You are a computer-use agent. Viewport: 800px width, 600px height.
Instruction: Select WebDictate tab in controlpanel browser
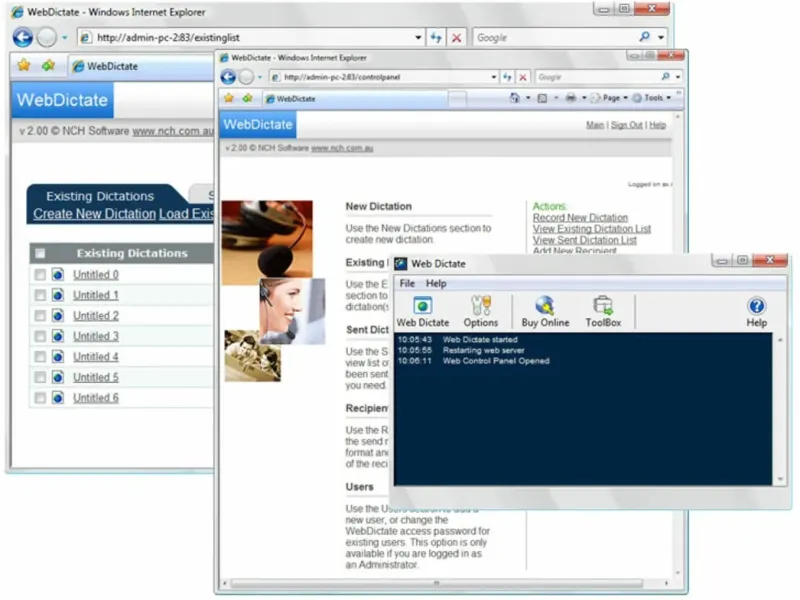356,98
